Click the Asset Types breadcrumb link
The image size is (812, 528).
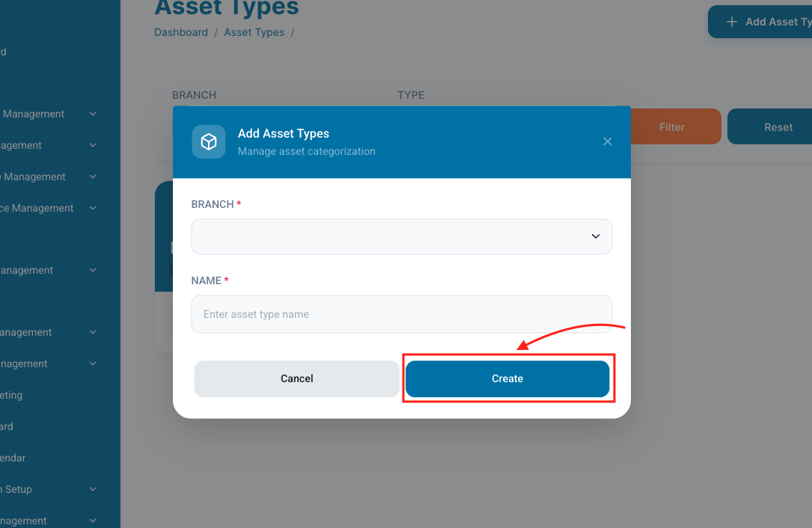click(x=254, y=32)
